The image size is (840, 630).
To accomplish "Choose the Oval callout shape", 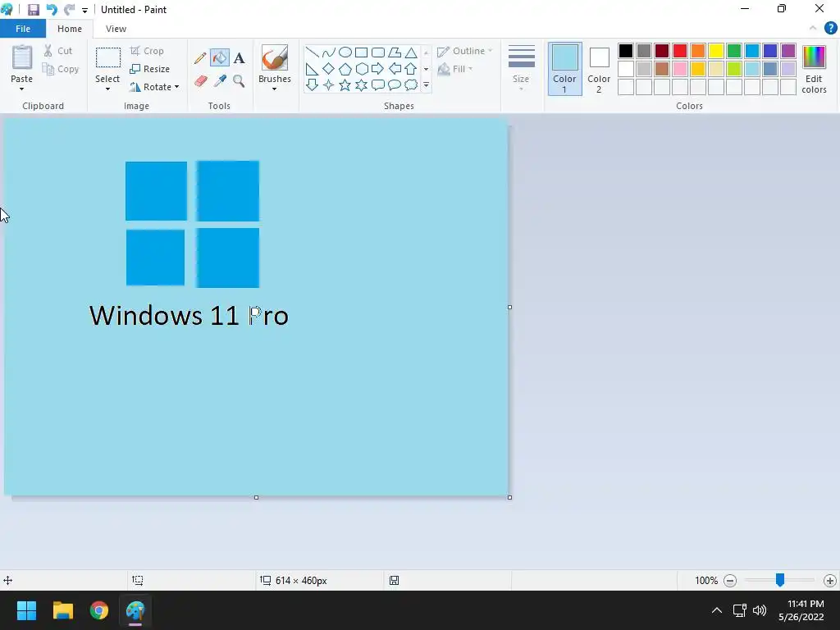I will tap(395, 85).
